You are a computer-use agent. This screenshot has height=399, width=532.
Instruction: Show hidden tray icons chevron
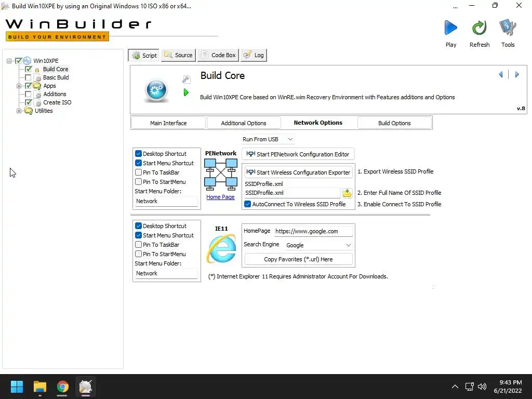coord(455,387)
